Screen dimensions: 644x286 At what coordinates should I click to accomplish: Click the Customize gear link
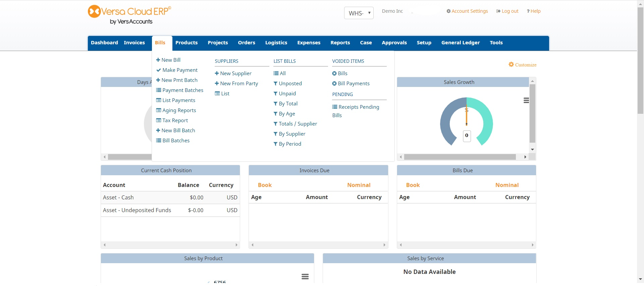[x=523, y=64]
